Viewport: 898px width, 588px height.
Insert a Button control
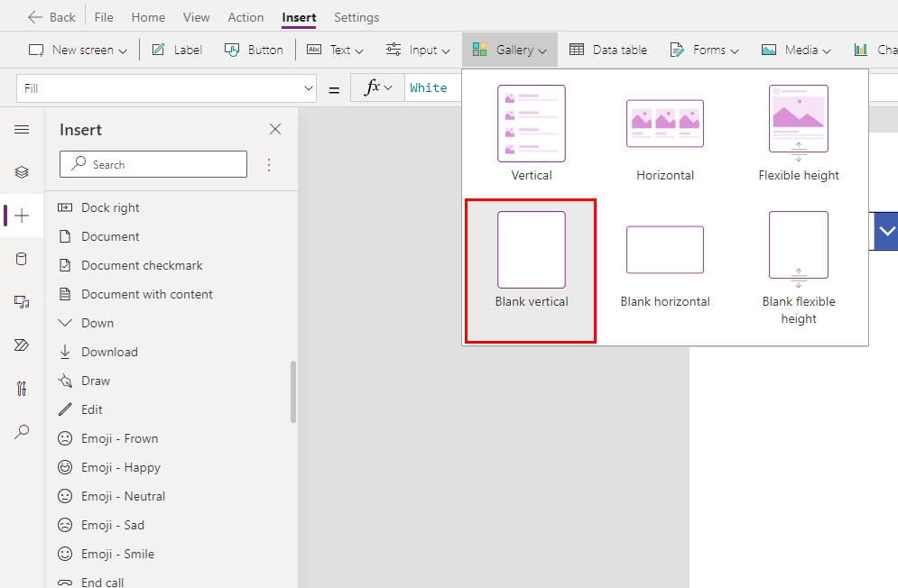tap(254, 50)
